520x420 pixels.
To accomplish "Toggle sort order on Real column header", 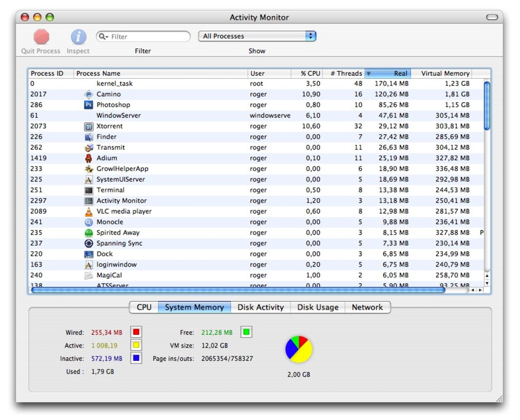I will coord(388,73).
